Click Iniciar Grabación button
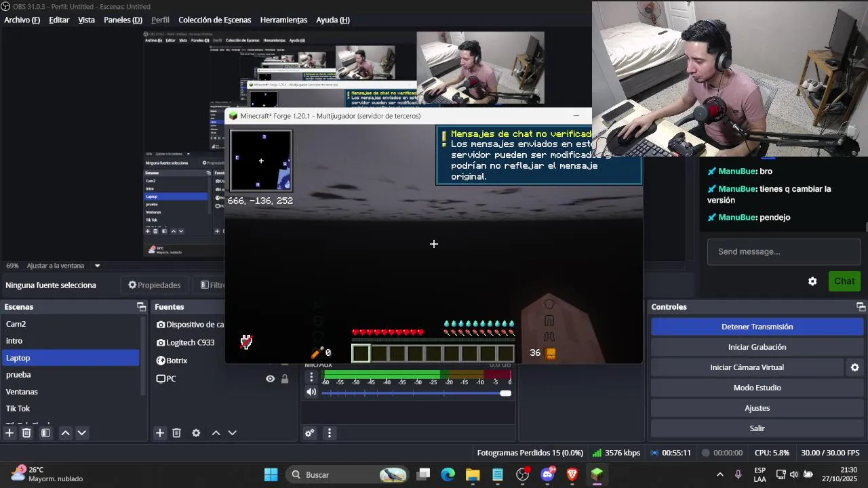Viewport: 868px width, 488px height. coord(757,347)
